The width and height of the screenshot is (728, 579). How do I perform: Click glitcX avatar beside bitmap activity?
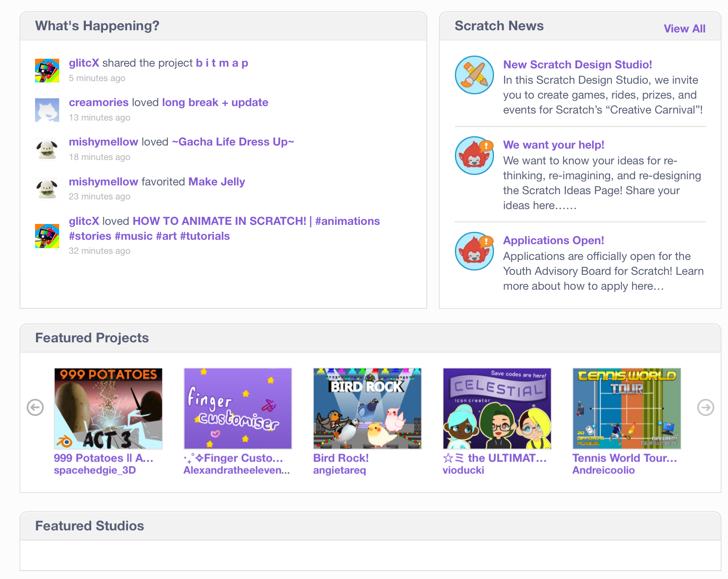click(x=47, y=71)
